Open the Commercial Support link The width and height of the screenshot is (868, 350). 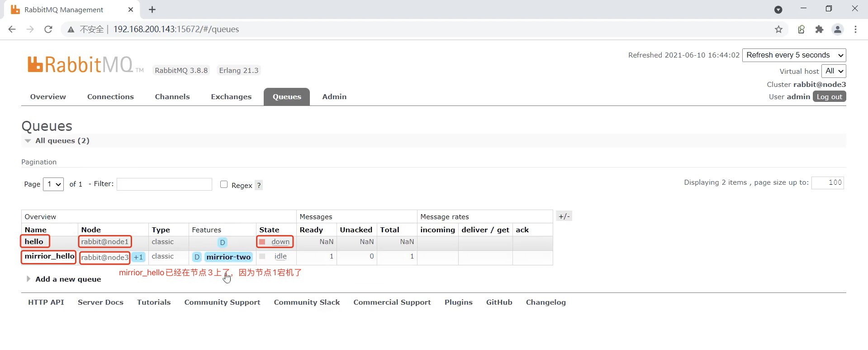392,302
